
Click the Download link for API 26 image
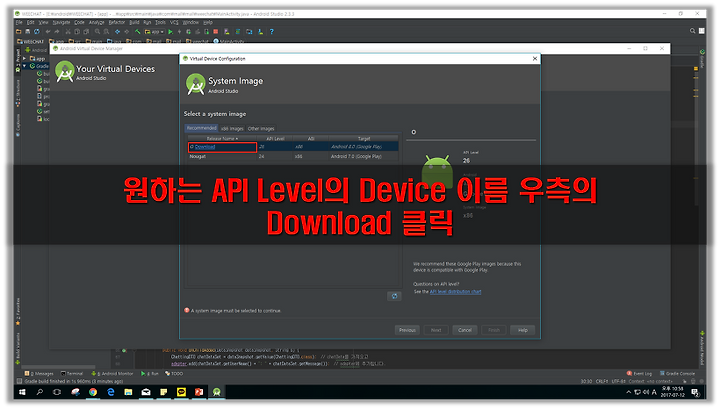tap(205, 147)
